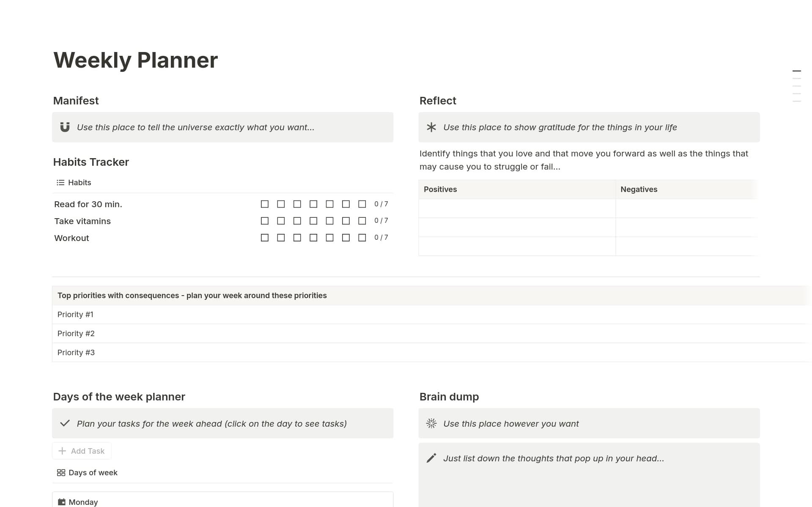
Task: Click the Add Task button
Action: point(82,451)
